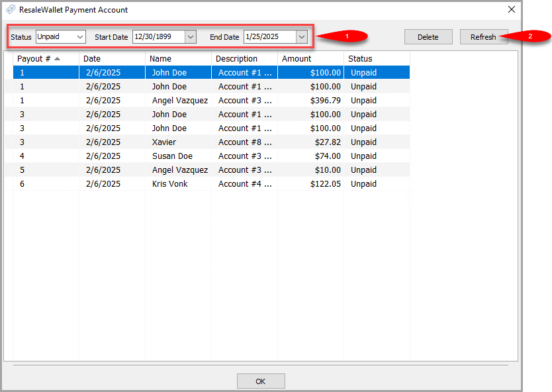Screen dimensions: 552x392
Task: Click the $74.00 amount cell
Action: (x=310, y=156)
